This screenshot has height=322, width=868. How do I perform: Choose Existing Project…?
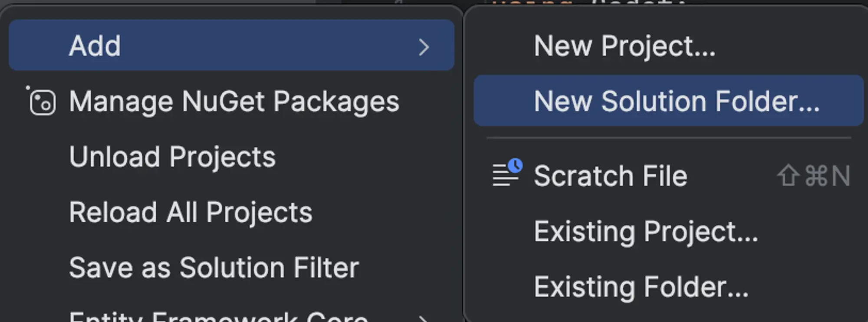click(x=646, y=231)
